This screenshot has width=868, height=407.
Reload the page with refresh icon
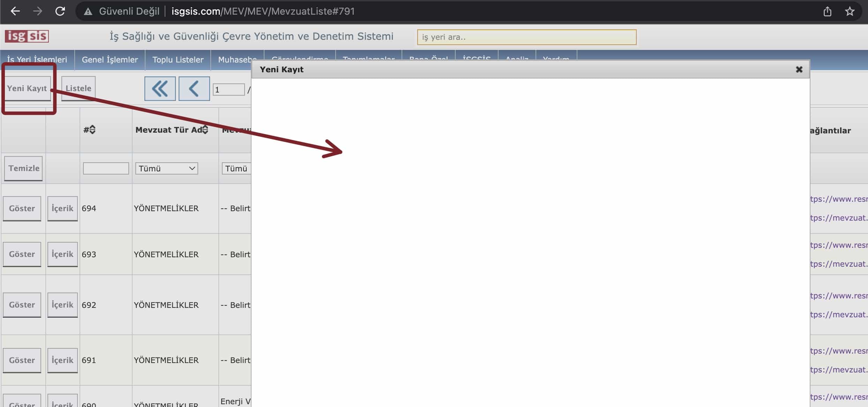click(x=60, y=11)
